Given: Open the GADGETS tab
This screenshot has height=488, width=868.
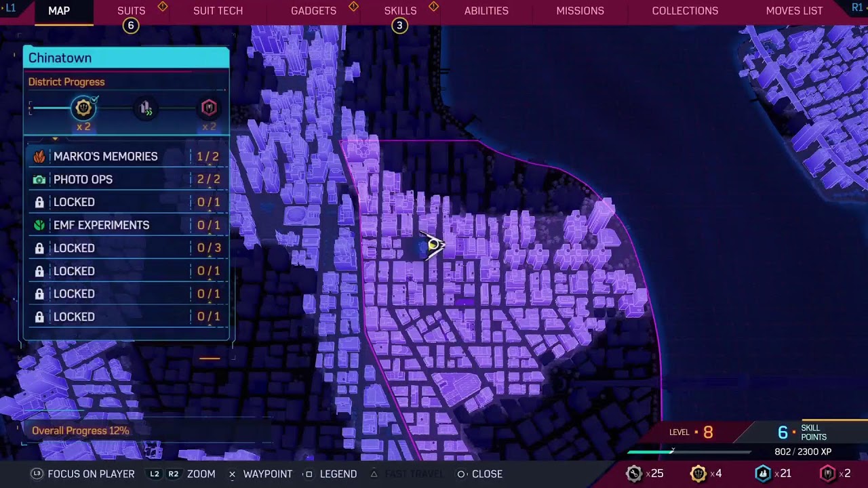Looking at the screenshot, I should pos(313,11).
